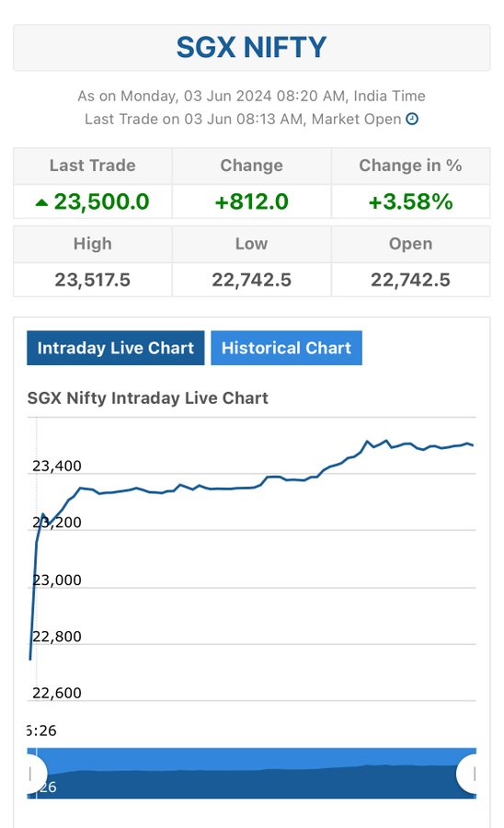The width and height of the screenshot is (504, 828).
Task: Click the High value 23,517.5
Action: click(x=92, y=280)
